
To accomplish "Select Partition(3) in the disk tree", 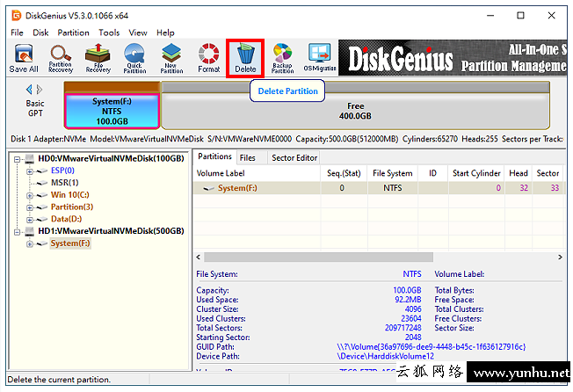I will point(72,207).
